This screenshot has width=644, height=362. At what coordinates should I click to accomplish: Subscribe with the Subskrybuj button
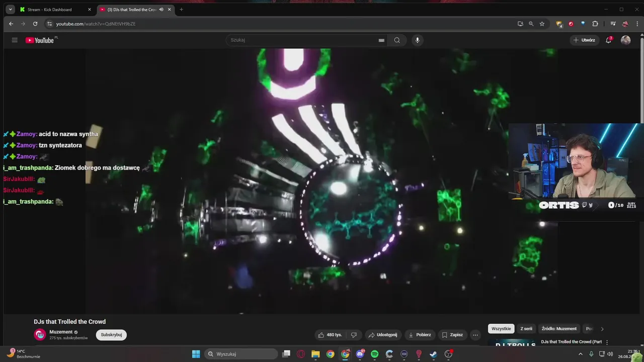click(x=111, y=335)
